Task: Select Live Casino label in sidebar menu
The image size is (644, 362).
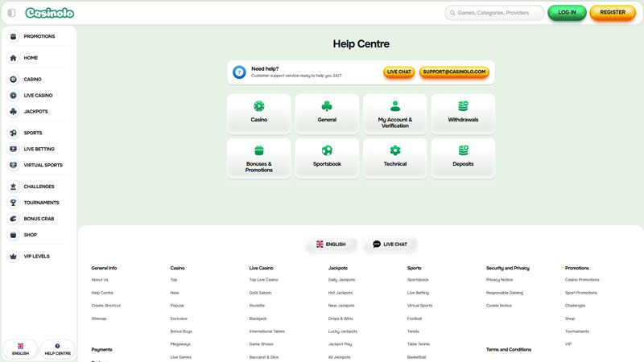Action: (38, 95)
